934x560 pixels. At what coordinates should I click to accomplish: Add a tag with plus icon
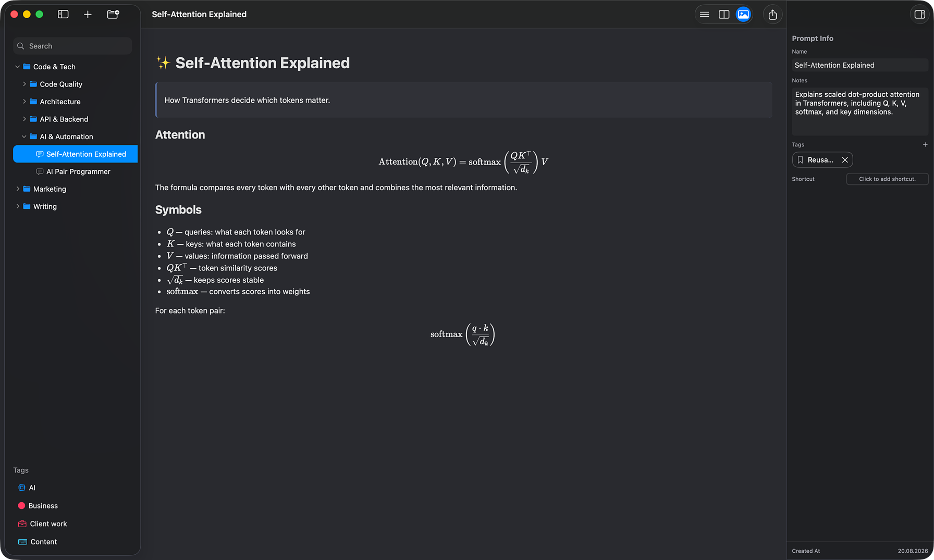925,145
